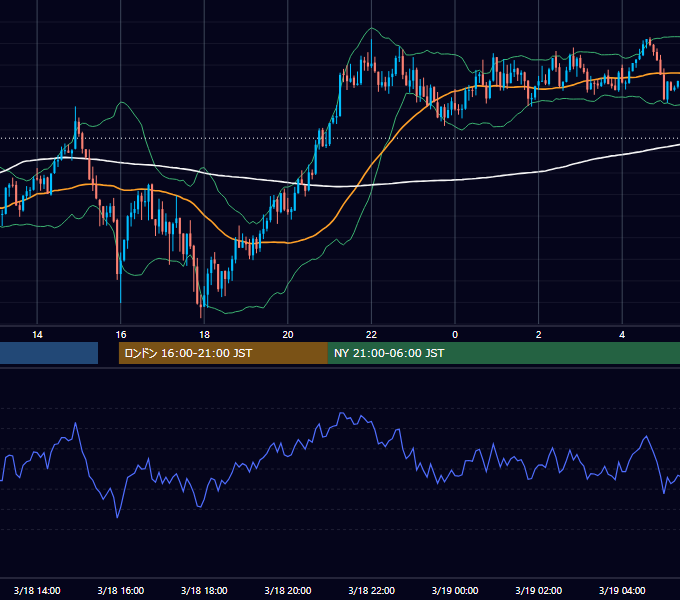Click the 3/18 16:00 time label
This screenshot has width=680, height=600.
tap(121, 590)
